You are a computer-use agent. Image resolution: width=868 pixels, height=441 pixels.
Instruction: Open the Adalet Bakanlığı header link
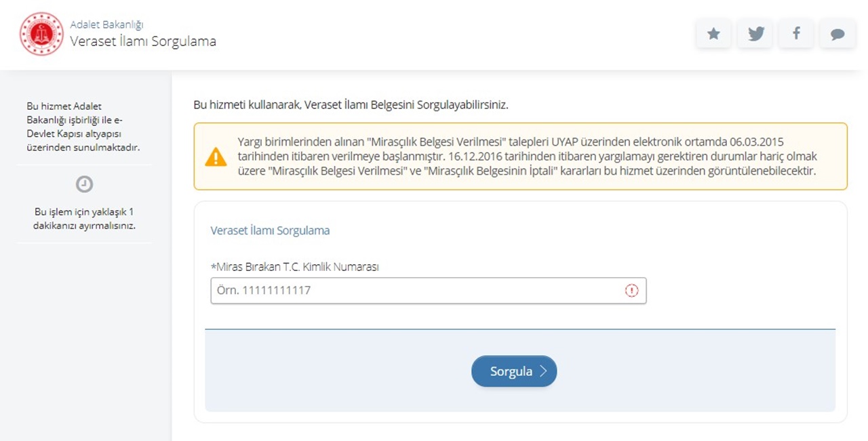tap(106, 25)
